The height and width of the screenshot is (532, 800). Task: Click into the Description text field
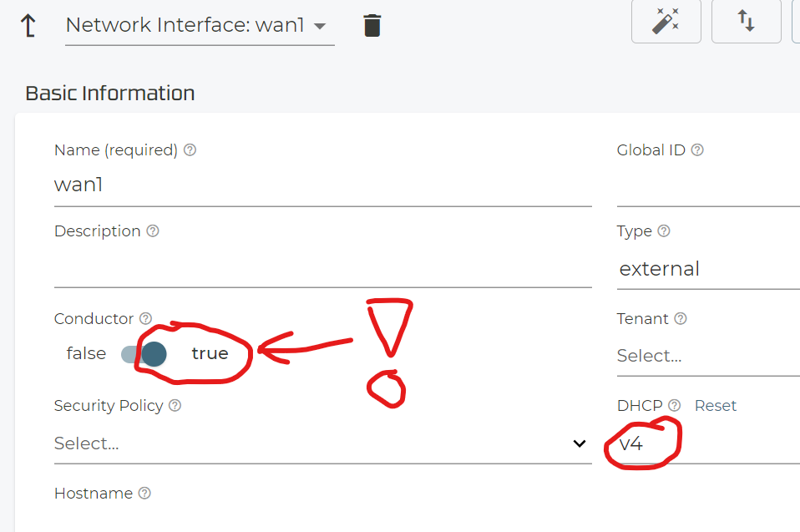322,269
